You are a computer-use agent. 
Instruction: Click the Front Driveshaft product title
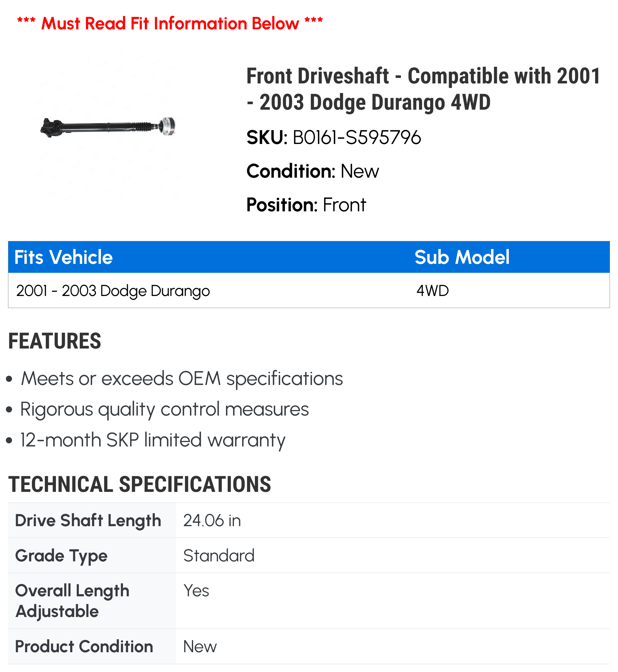(423, 89)
